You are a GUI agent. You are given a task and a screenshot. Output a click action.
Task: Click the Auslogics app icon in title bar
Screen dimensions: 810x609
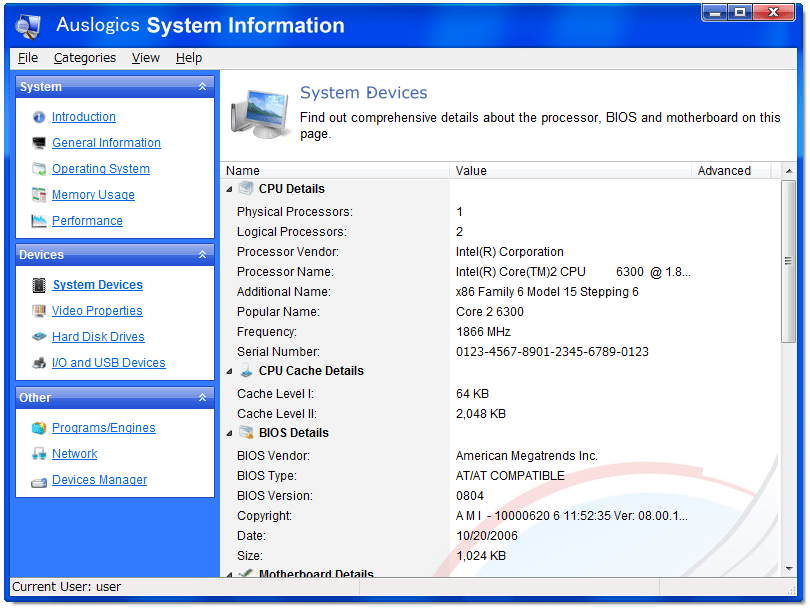(x=28, y=26)
